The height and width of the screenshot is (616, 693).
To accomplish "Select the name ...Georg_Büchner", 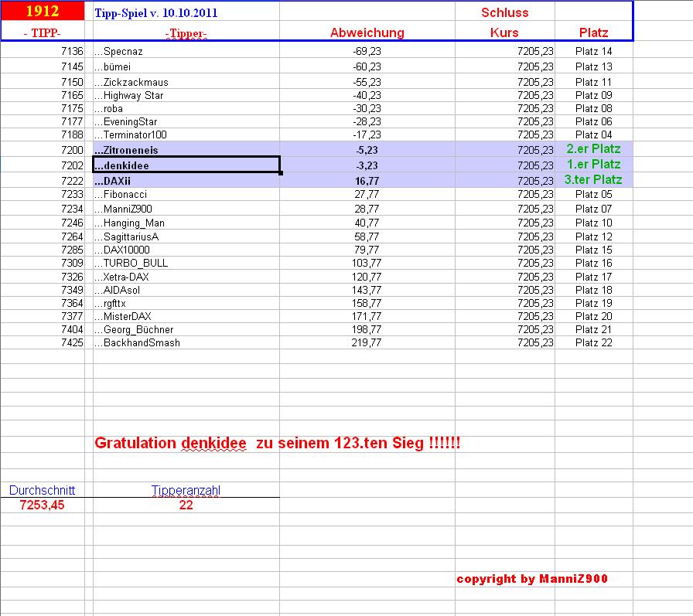I will 134,330.
